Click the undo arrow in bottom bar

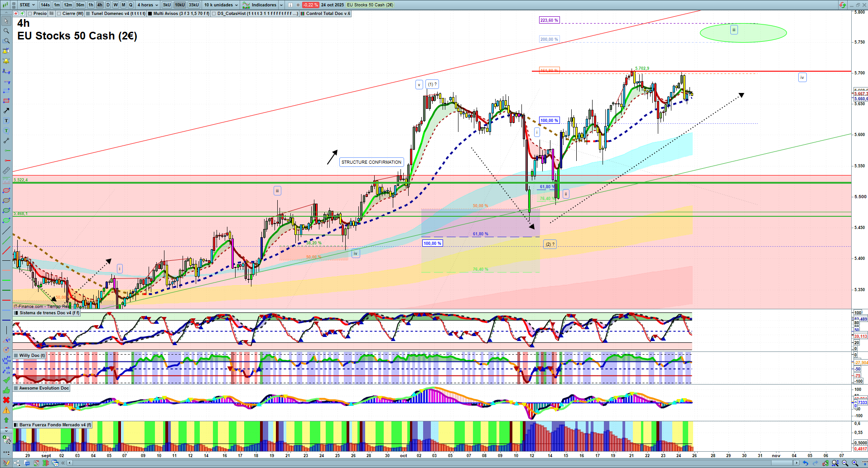[805, 463]
